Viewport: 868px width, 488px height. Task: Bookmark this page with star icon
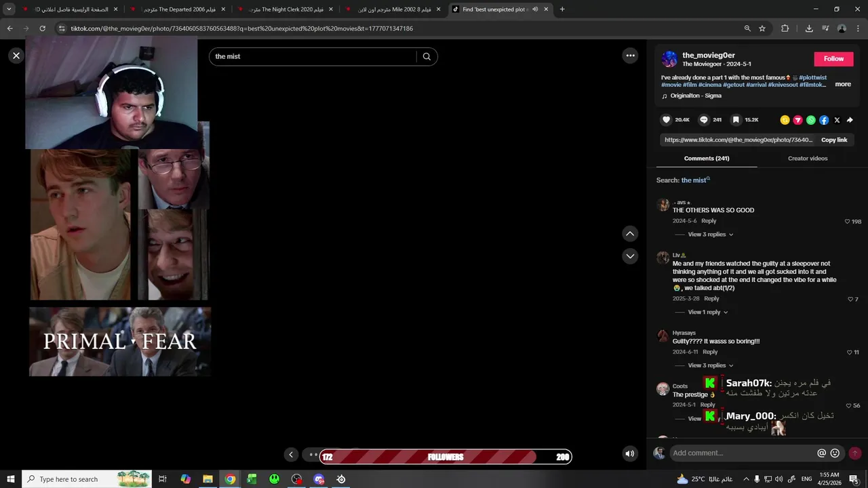[762, 28]
